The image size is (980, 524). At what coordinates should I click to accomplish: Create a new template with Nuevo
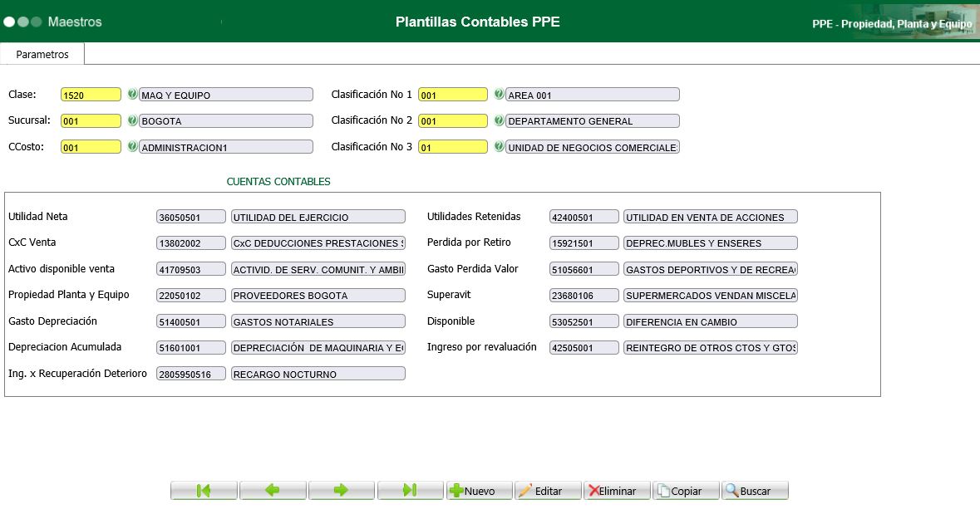click(479, 490)
